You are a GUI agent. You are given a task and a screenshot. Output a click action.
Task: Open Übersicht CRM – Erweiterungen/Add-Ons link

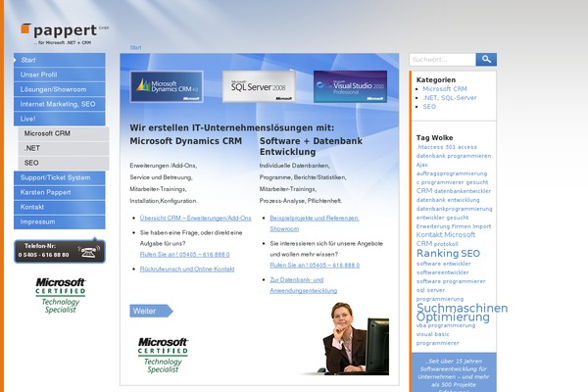195,218
